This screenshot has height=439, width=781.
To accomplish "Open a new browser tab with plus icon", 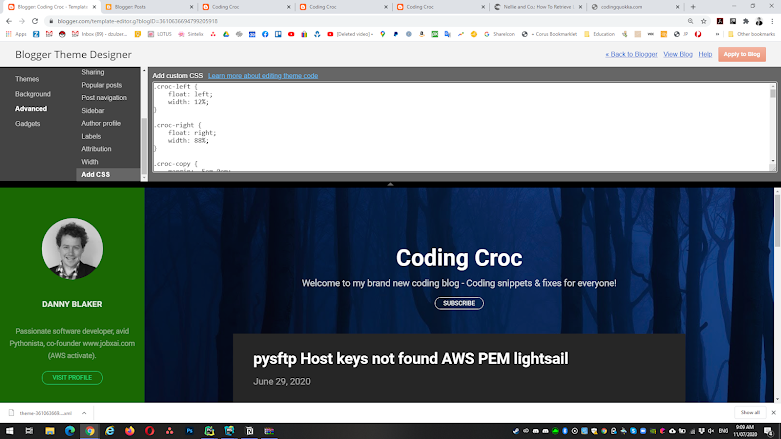I will 693,7.
